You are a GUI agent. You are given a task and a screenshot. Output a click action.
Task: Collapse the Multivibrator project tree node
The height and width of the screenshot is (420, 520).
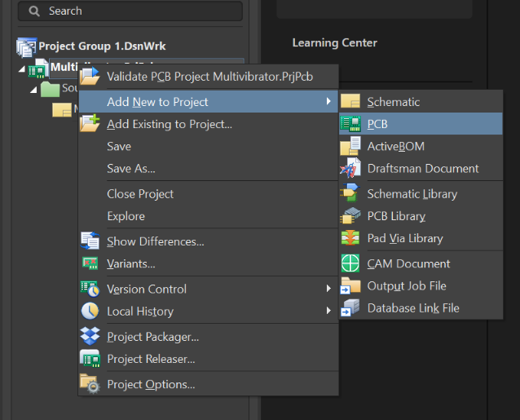[21, 69]
